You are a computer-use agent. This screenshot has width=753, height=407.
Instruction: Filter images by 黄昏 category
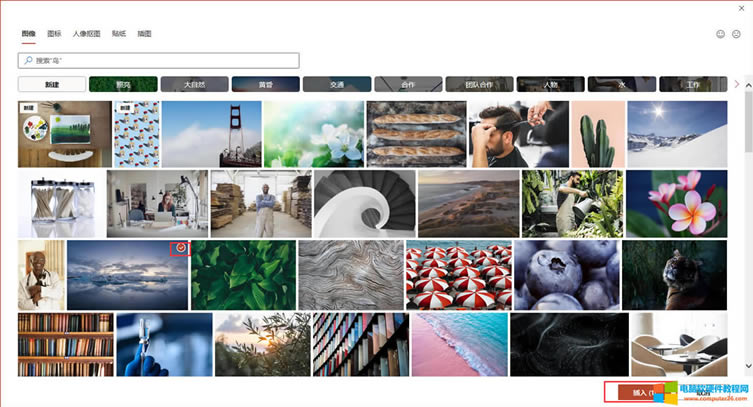[266, 84]
